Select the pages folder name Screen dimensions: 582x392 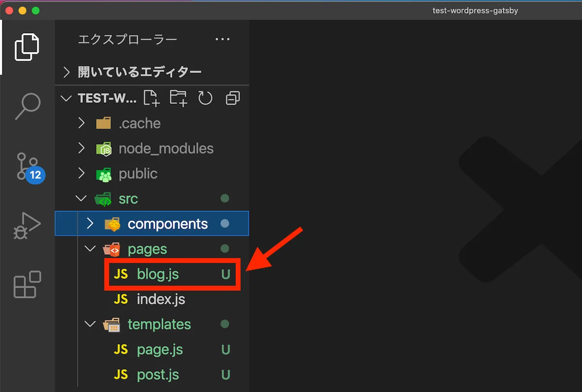[x=147, y=249]
